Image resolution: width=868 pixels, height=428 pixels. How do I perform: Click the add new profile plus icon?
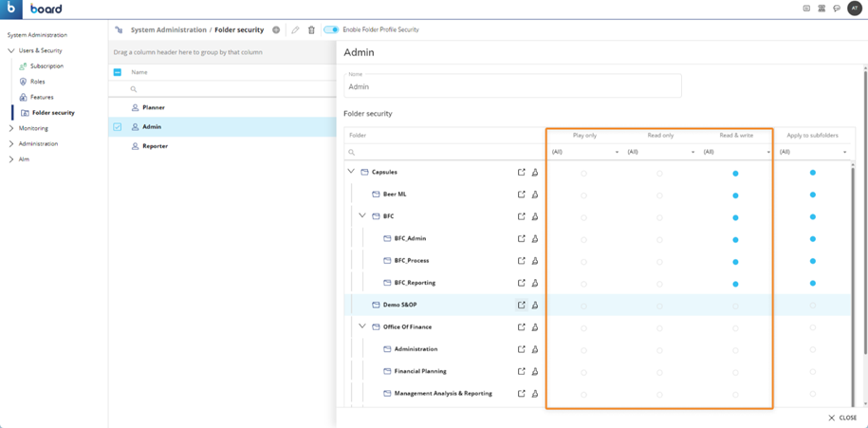click(276, 30)
